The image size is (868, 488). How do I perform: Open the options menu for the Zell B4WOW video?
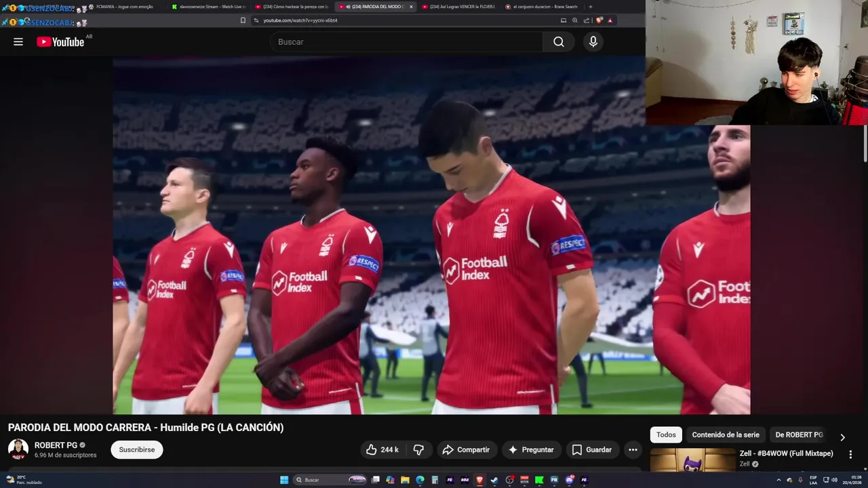tap(850, 455)
